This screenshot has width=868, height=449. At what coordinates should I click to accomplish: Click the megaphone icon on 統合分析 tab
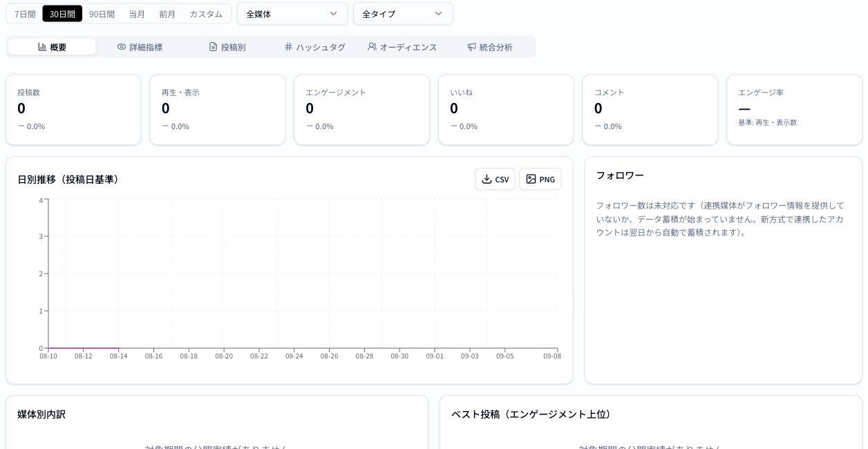coord(471,47)
